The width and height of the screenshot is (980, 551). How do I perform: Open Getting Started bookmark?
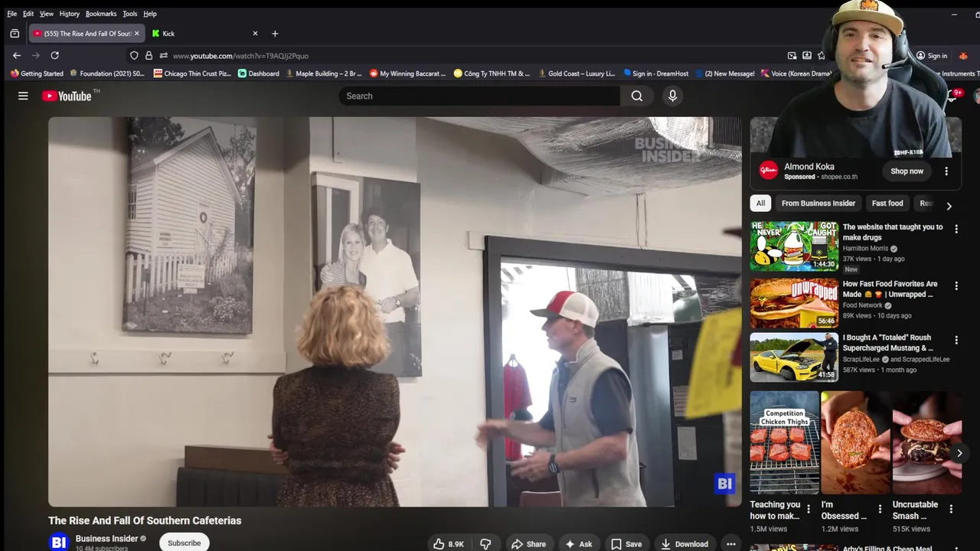pyautogui.click(x=37, y=73)
